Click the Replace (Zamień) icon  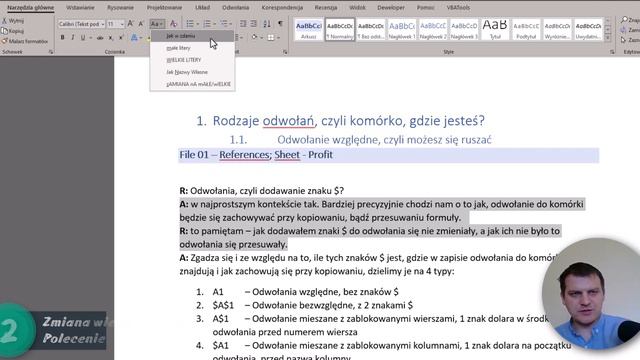(x=623, y=30)
